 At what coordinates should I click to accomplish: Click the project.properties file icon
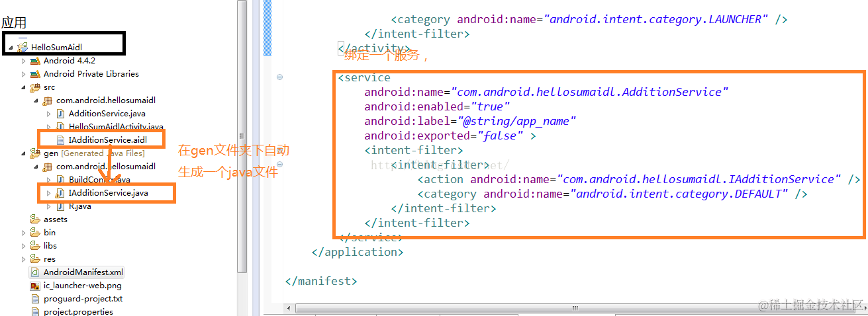pos(35,311)
